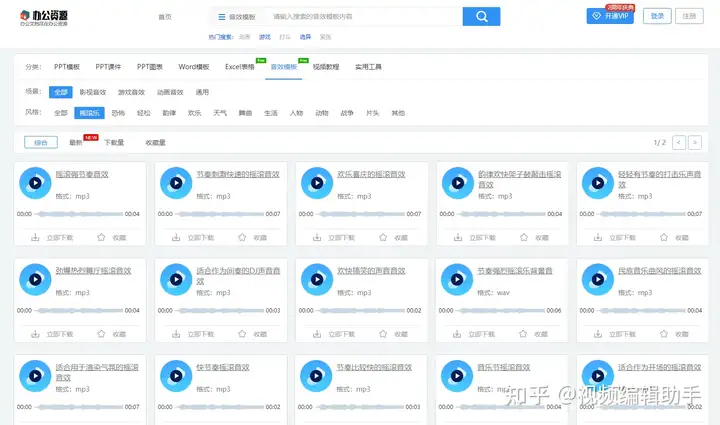Click the search input field
Screen dimensions: 720x425
pos(365,17)
